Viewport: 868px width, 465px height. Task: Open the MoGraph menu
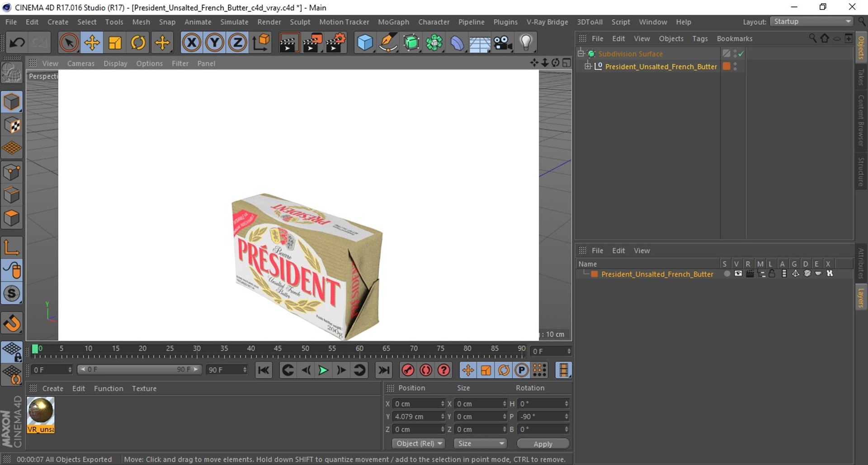(x=393, y=22)
